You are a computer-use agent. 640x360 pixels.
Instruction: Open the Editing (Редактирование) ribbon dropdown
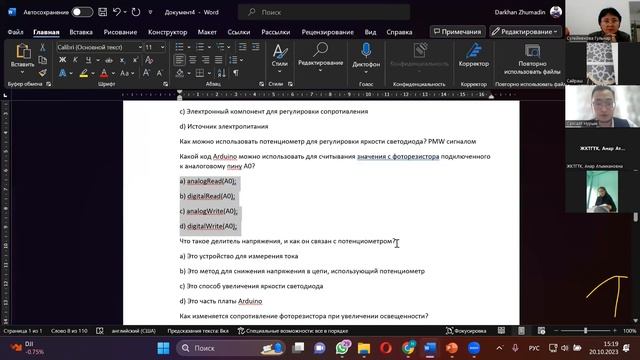point(320,57)
